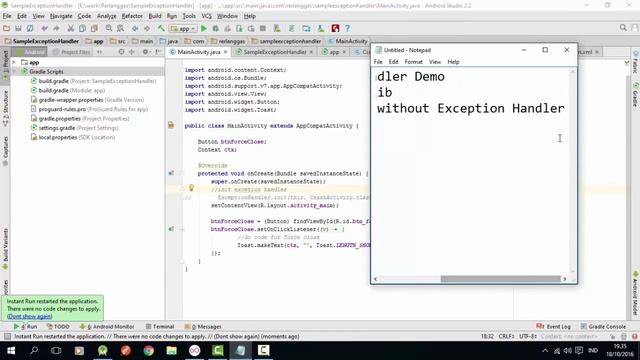Click the yellow lightbulb intention icon
Image resolution: width=640 pixels, height=360 pixels.
tap(191, 188)
